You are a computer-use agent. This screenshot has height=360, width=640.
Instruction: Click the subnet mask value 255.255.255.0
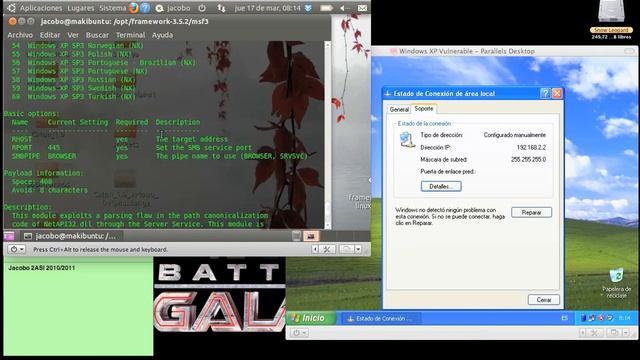(528, 159)
